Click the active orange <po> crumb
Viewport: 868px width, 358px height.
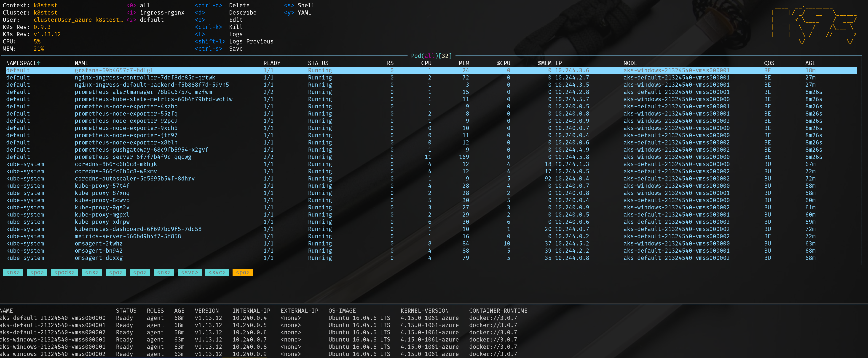pyautogui.click(x=243, y=272)
